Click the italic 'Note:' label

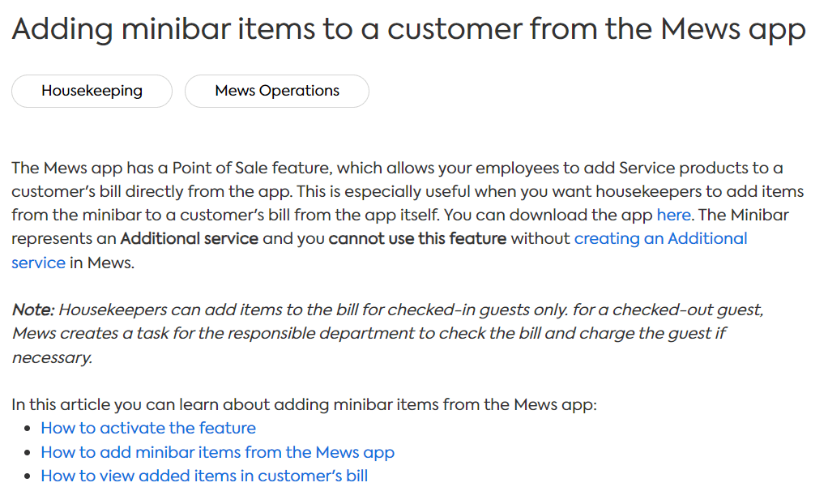(x=33, y=310)
